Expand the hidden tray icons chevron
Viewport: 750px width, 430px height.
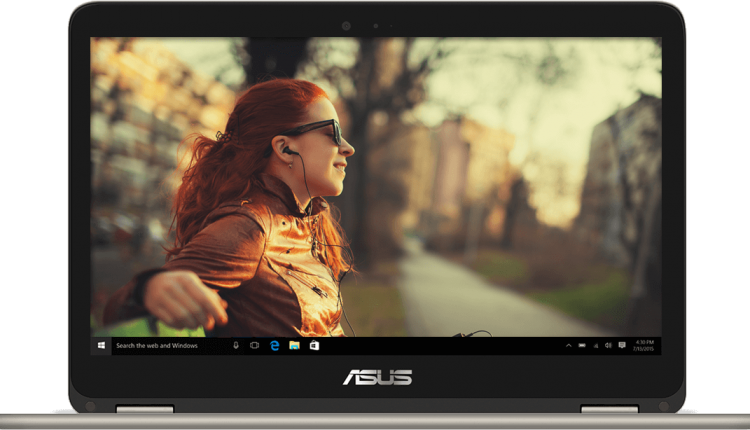pyautogui.click(x=568, y=345)
